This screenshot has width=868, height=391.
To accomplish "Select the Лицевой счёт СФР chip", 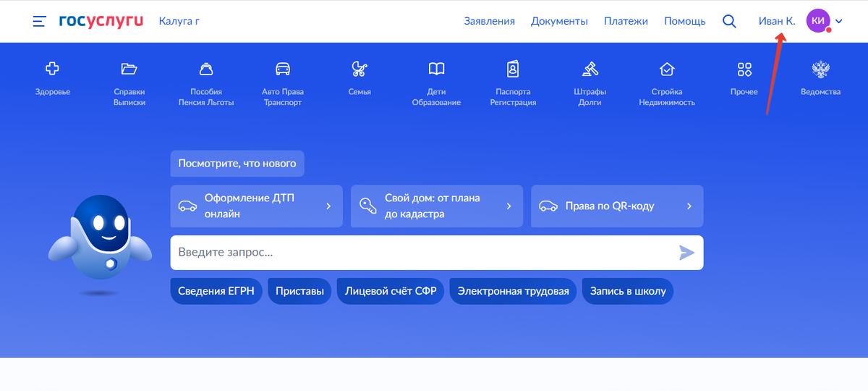I will click(x=391, y=291).
